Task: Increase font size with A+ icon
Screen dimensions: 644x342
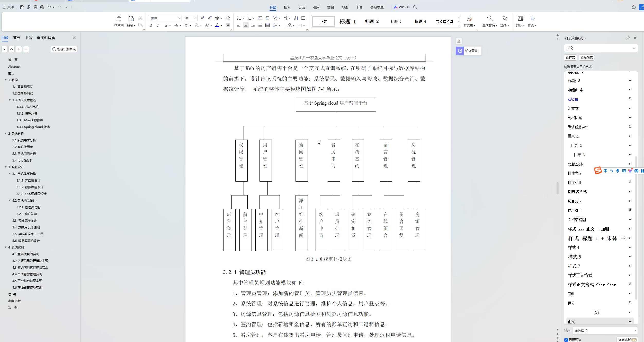Action: (202, 18)
